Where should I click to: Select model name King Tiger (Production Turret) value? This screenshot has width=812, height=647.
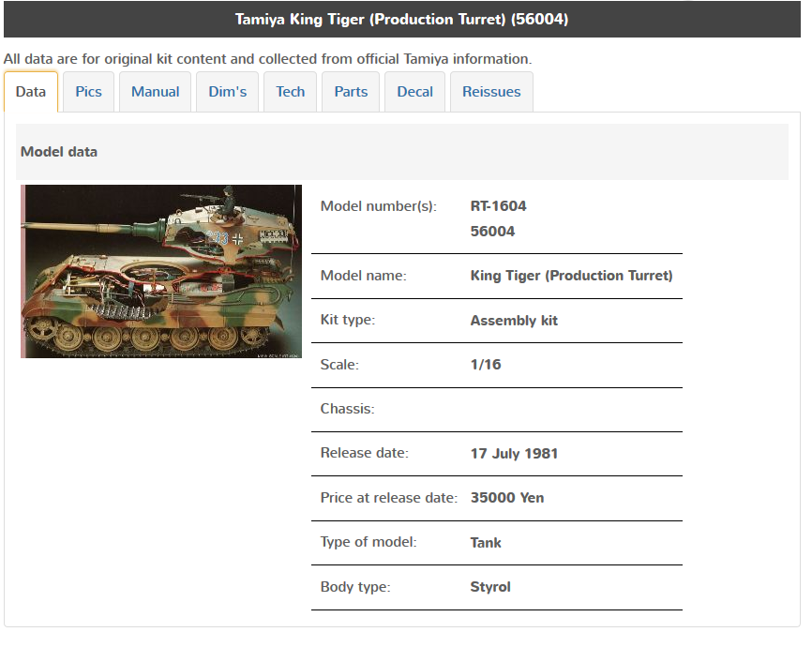point(571,276)
